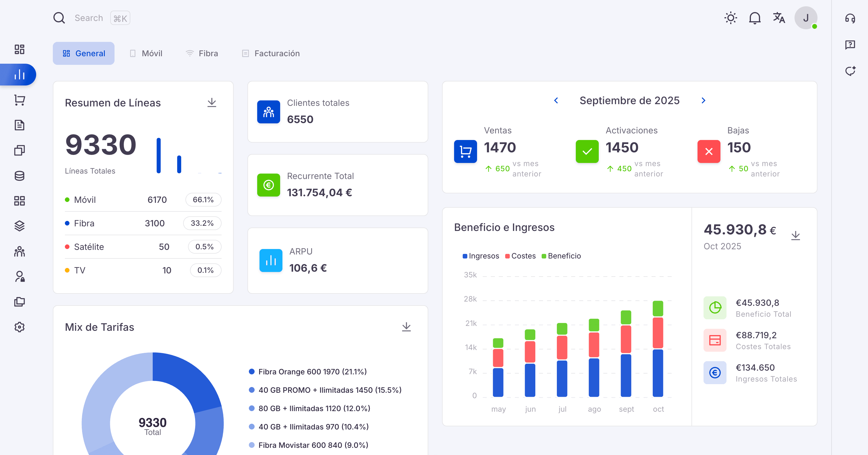
Task: Download the Resumen de Líneas report
Action: click(x=212, y=103)
